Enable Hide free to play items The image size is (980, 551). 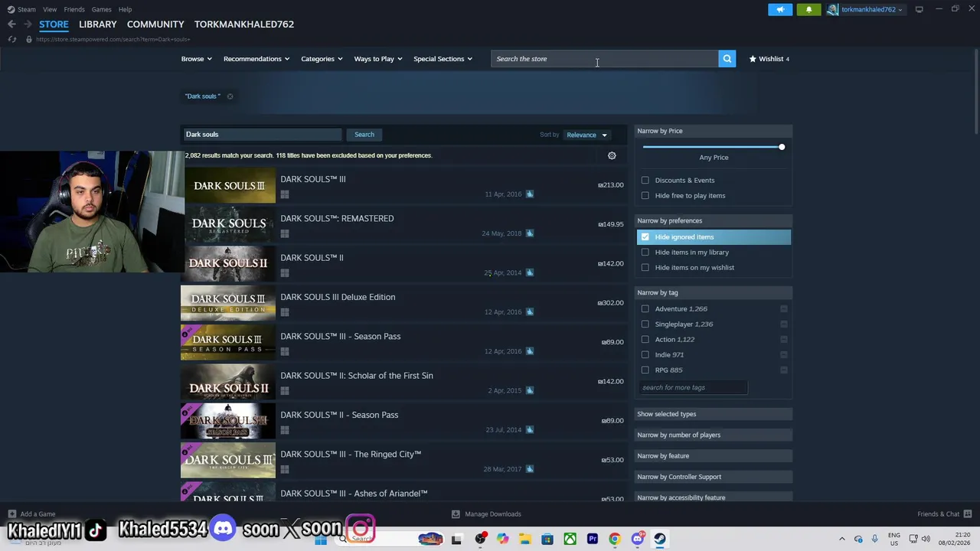(645, 196)
